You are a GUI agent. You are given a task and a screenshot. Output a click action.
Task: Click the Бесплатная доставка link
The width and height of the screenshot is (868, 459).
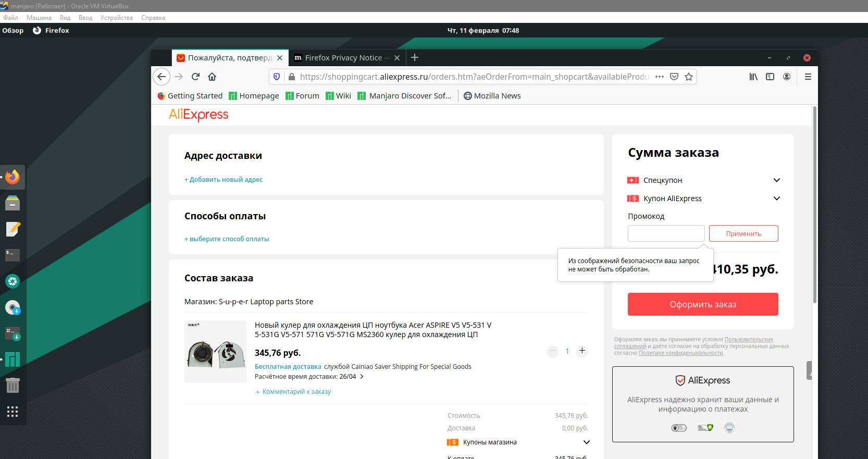(x=288, y=367)
